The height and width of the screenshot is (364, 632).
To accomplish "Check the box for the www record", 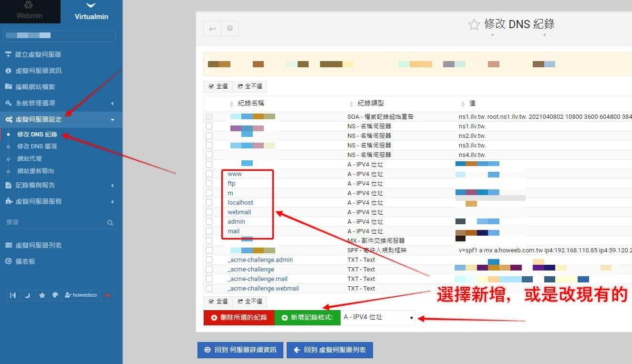I will click(x=209, y=174).
